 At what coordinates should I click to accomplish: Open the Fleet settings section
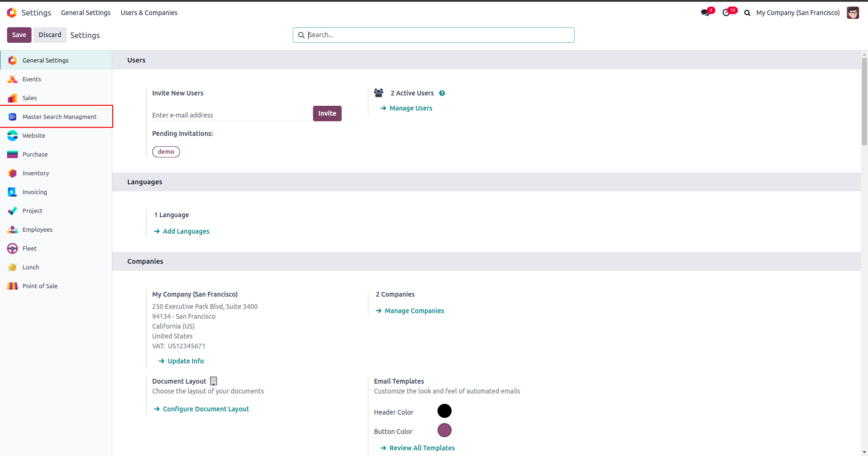point(29,248)
